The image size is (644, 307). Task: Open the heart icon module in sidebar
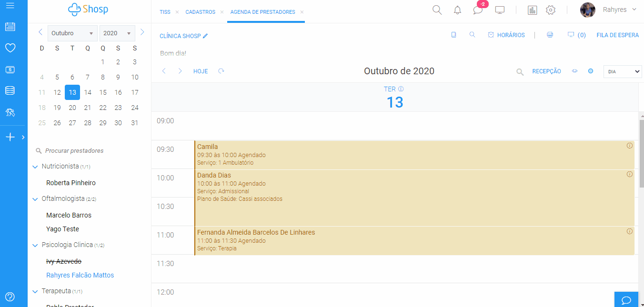10,48
